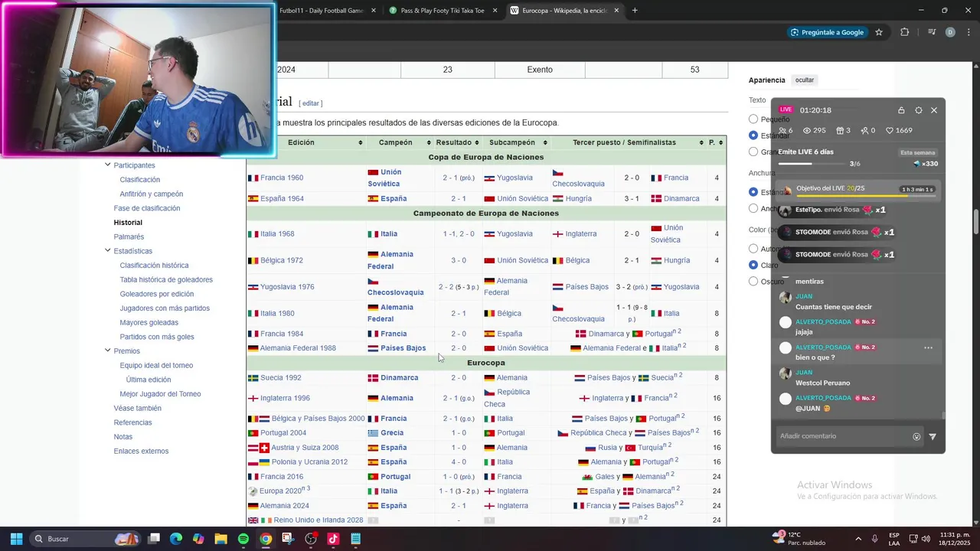Screen dimensions: 980x551
Task: Open the Chrome extensions puzzle icon
Action: click(x=904, y=32)
